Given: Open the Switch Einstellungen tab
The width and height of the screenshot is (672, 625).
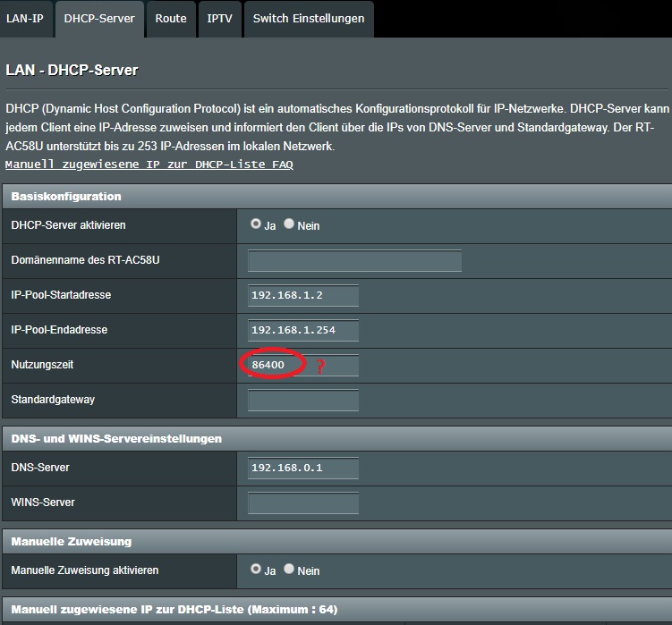Looking at the screenshot, I should click(309, 19).
